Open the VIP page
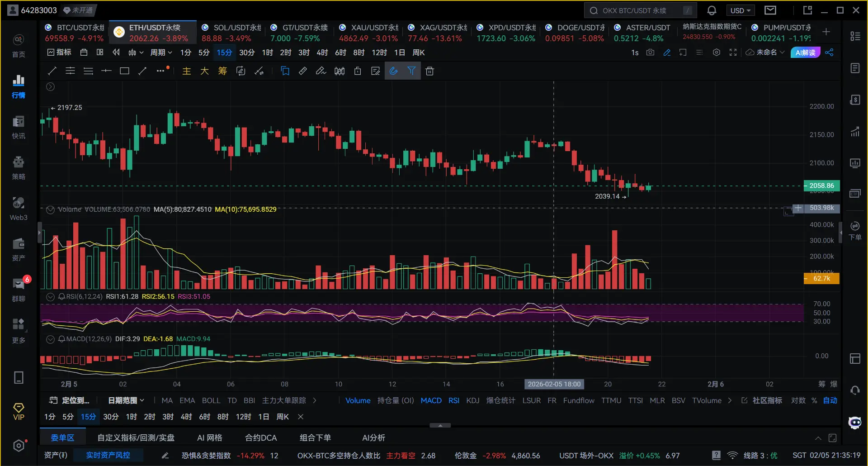This screenshot has width=868, height=466. point(19,412)
